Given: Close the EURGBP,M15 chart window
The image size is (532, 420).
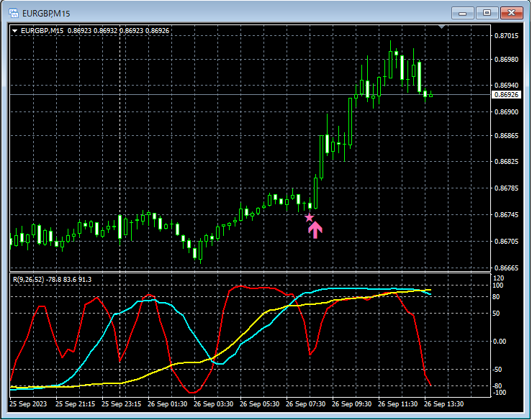Looking at the screenshot, I should (512, 13).
